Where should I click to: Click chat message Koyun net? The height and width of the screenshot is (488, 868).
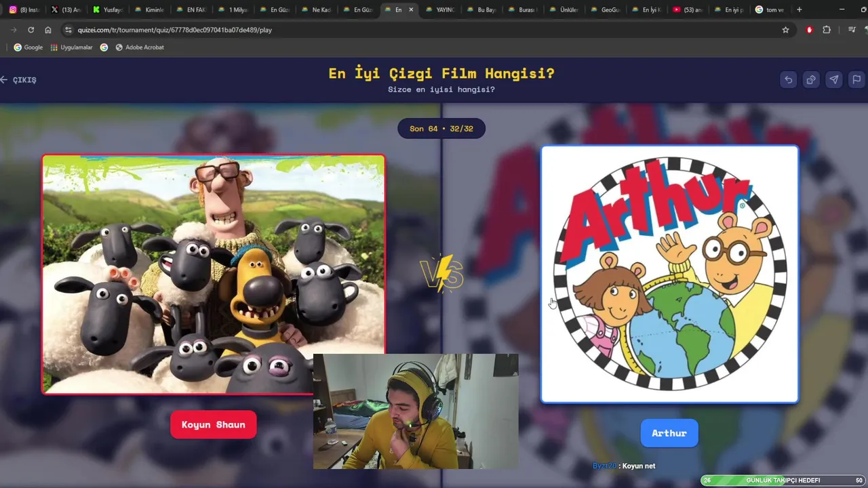point(639,466)
